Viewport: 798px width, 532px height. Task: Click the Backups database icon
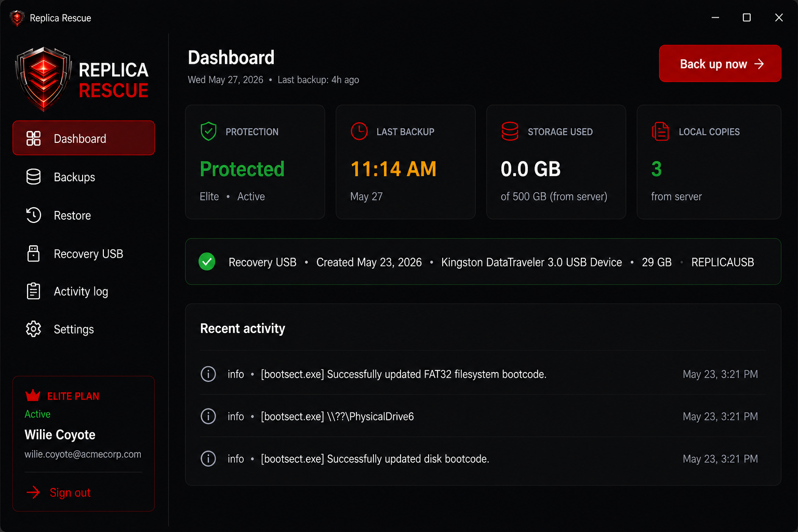coord(33,177)
